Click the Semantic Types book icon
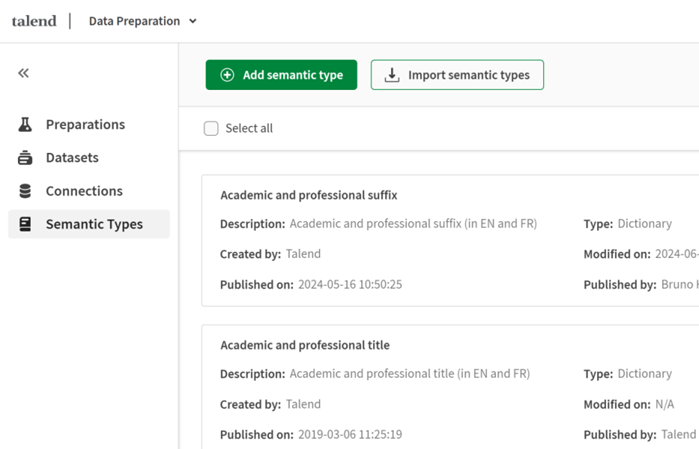This screenshot has width=699, height=449. 26,224
